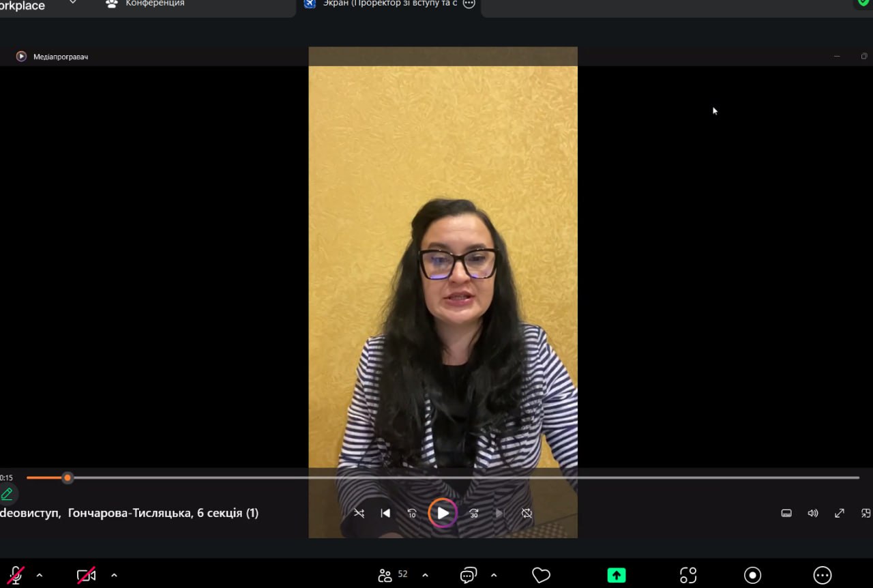873x588 pixels.
Task: Expand the video options arrow beside camera
Action: coord(114,575)
